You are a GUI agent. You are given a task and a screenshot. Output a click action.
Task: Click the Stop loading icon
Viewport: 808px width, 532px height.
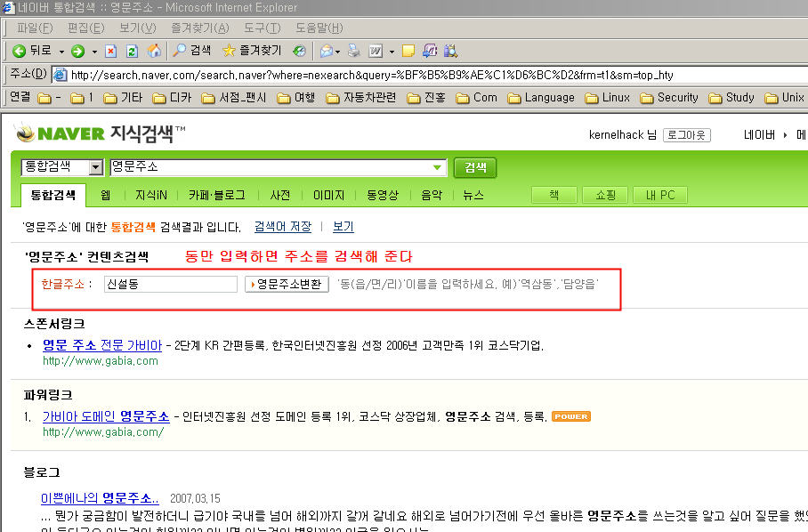click(x=111, y=51)
